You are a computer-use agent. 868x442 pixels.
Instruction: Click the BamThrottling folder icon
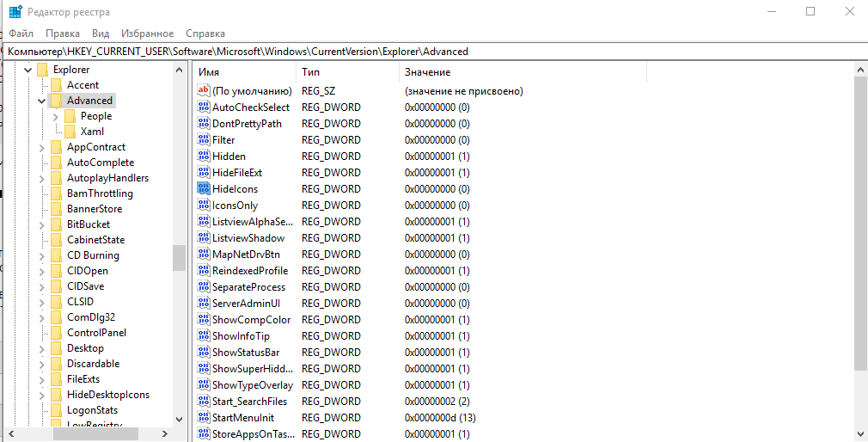click(56, 193)
